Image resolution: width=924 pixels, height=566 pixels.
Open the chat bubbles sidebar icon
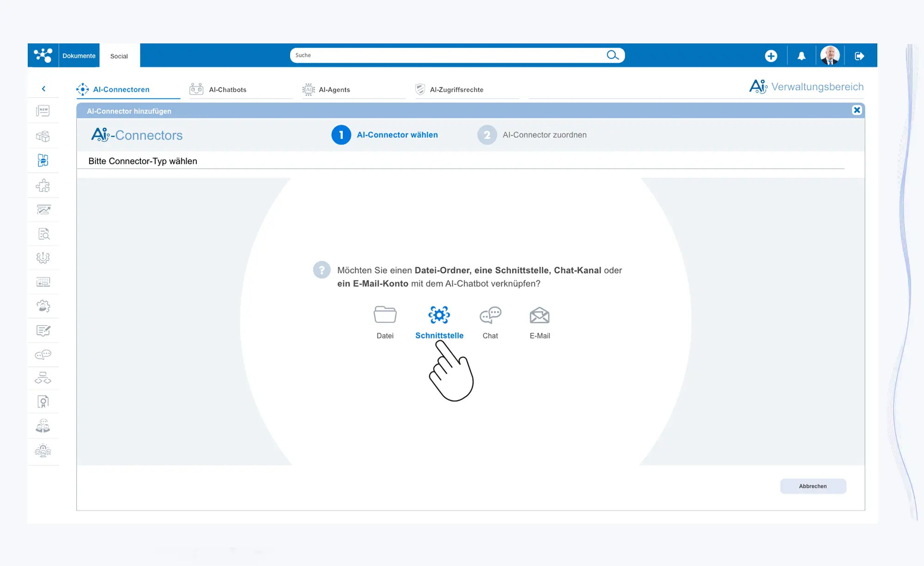[x=43, y=355]
